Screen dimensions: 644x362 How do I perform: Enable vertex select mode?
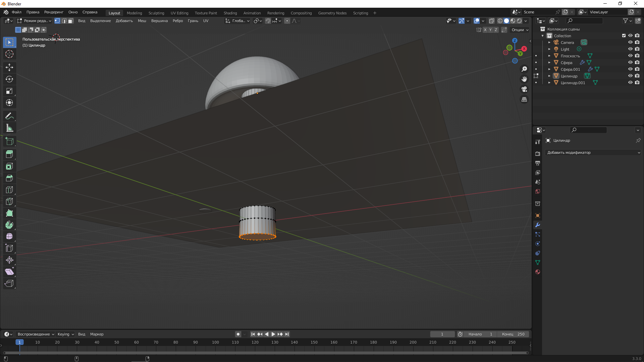coord(57,21)
